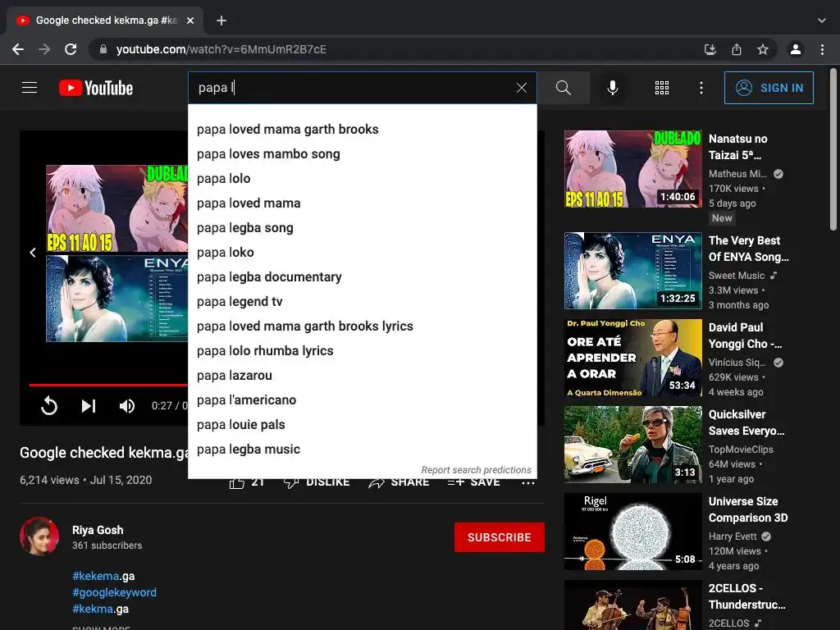This screenshot has height=630, width=840.
Task: Open Harry Evett channel name
Action: point(733,536)
